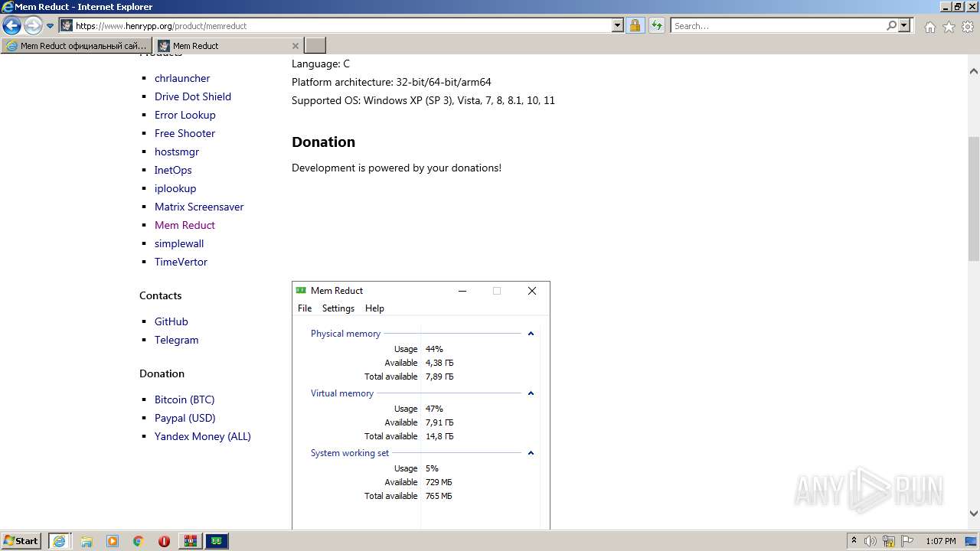Click Settings menu in Mem Reduct screenshot
Viewport: 980px width, 551px height.
tap(338, 308)
